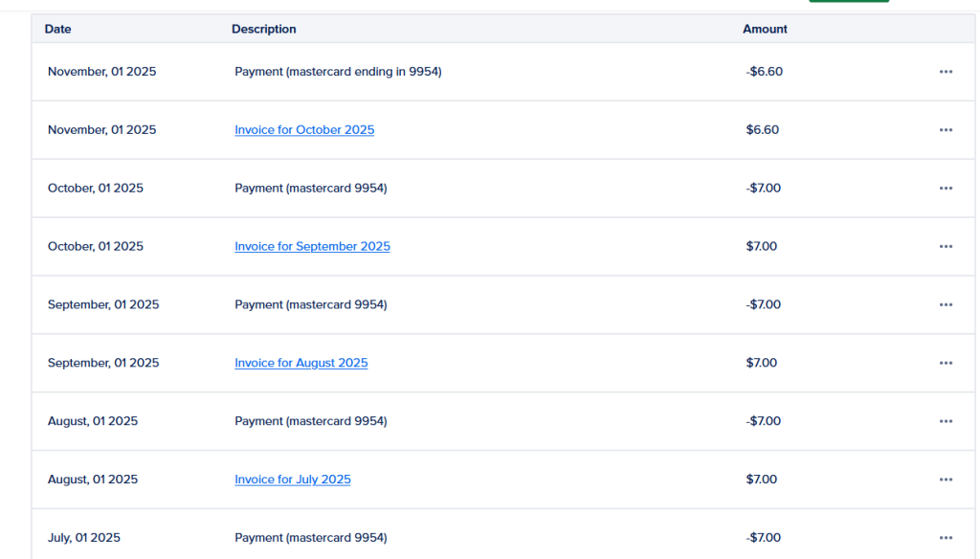The width and height of the screenshot is (980, 559).
Task: Open the Invoice for August 2025 link
Action: point(301,364)
